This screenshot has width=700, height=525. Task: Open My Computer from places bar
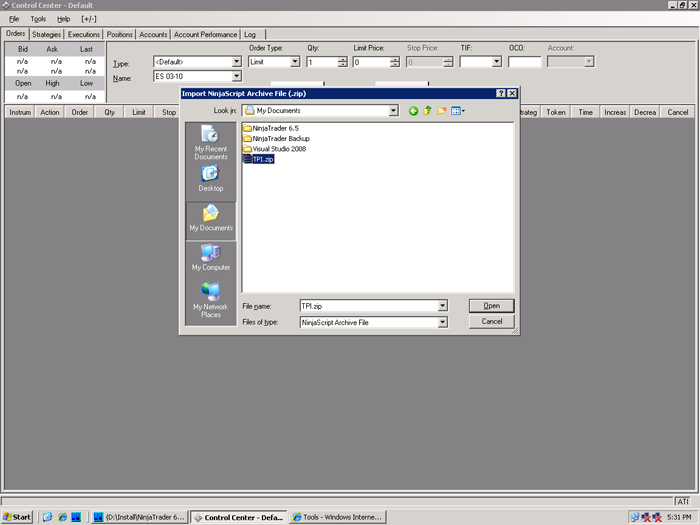[x=210, y=258]
